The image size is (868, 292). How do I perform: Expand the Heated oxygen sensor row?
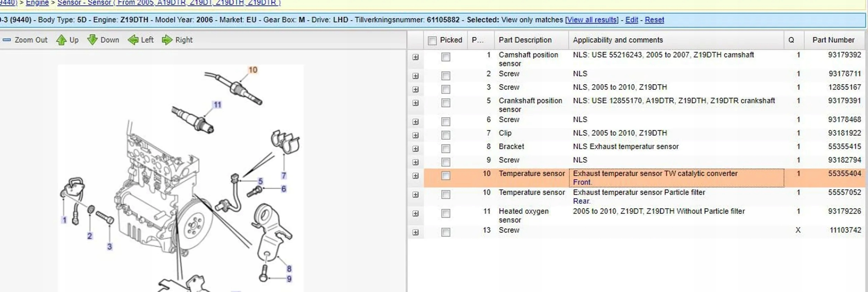(x=416, y=214)
